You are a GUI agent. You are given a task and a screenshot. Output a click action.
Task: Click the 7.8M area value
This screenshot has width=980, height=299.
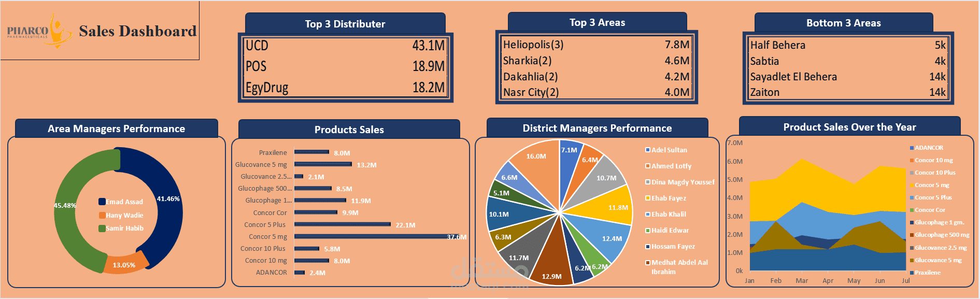tap(677, 45)
